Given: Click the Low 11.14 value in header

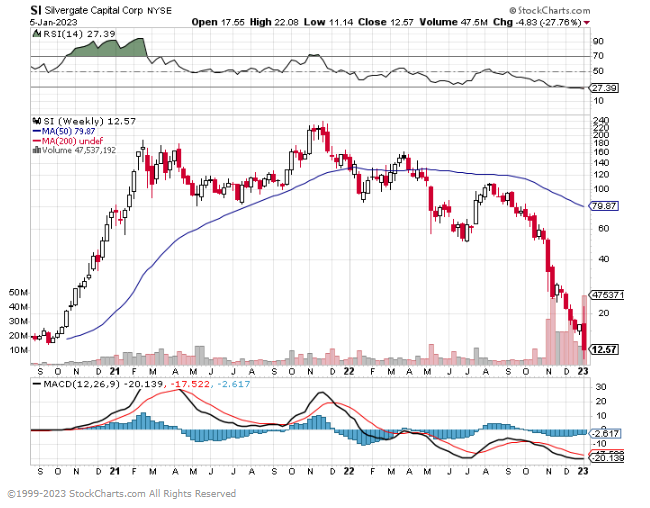Looking at the screenshot, I should click(x=328, y=22).
